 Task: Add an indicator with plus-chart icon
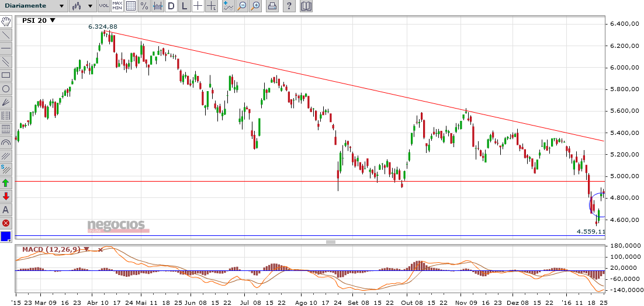point(228,6)
